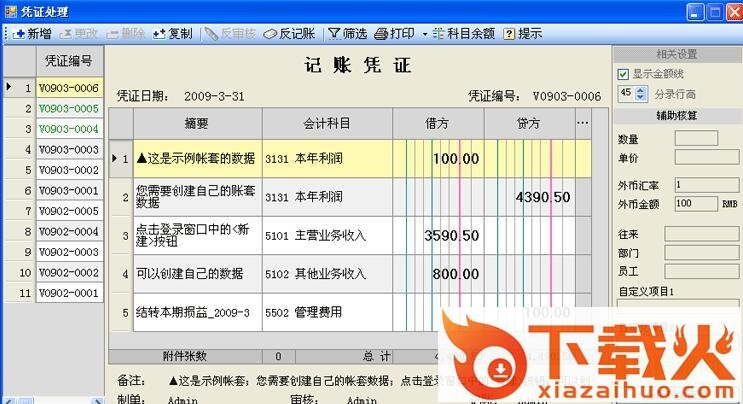Click the row 2 selector in entries grid
The width and height of the screenshot is (743, 404).
click(x=121, y=197)
